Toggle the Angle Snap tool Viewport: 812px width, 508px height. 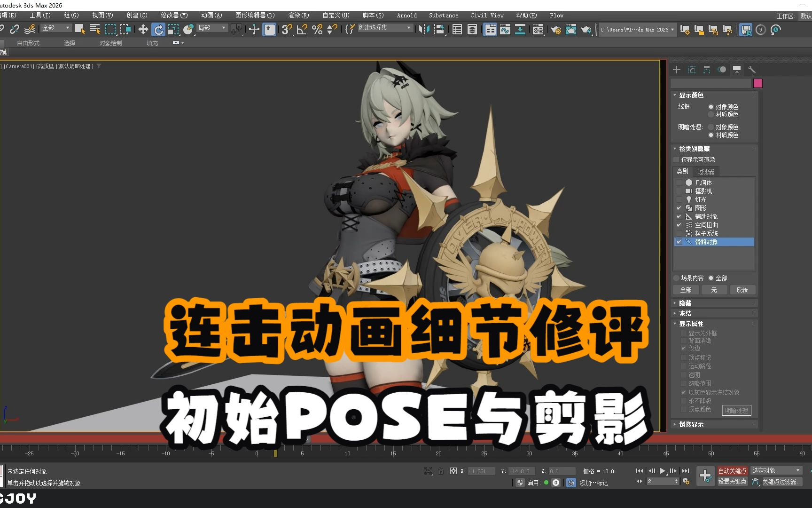point(302,30)
